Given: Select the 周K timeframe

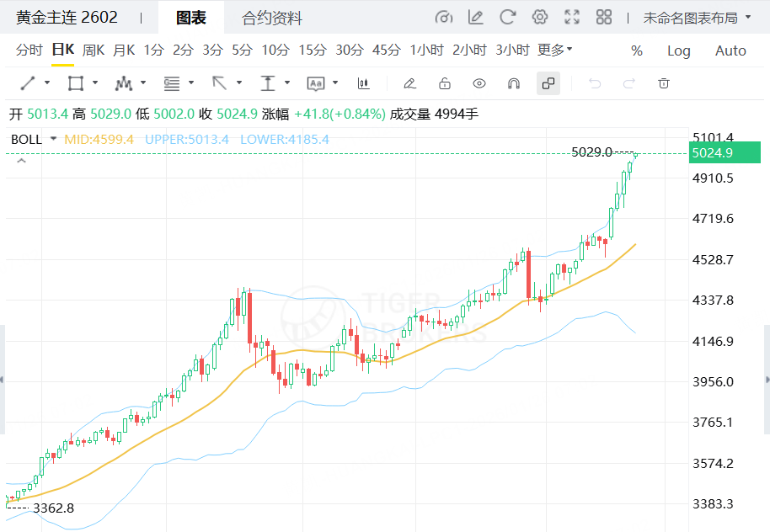Looking at the screenshot, I should click(x=94, y=50).
